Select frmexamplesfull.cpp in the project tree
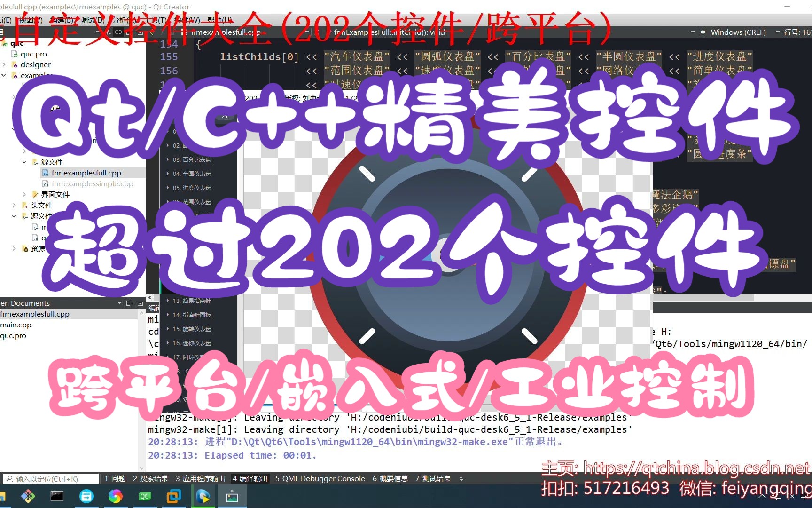 point(86,173)
